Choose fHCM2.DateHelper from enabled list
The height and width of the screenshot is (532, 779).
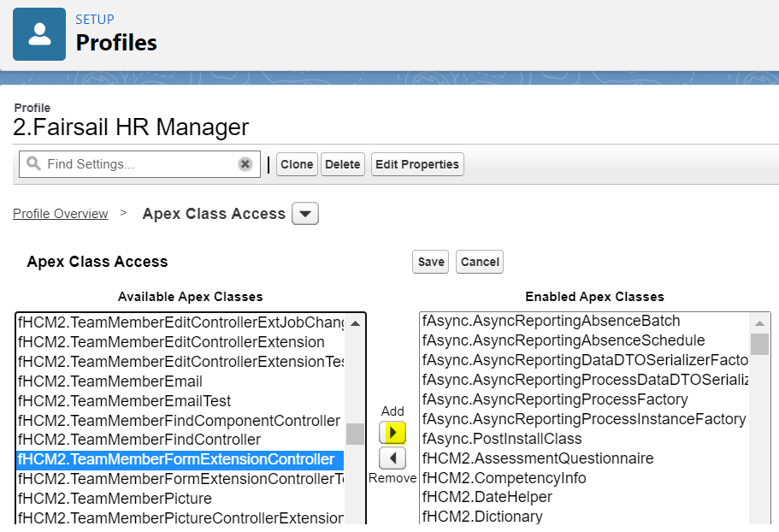[x=487, y=497]
